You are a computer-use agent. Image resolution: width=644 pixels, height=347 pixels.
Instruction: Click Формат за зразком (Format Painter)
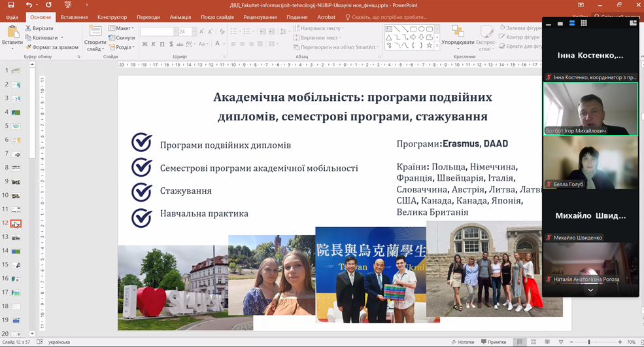pyautogui.click(x=52, y=47)
